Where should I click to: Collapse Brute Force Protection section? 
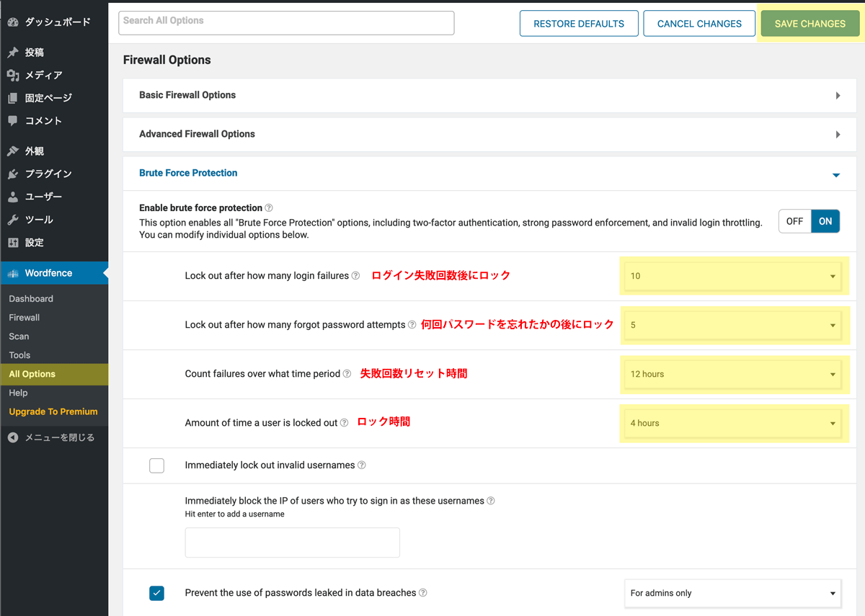coord(836,174)
